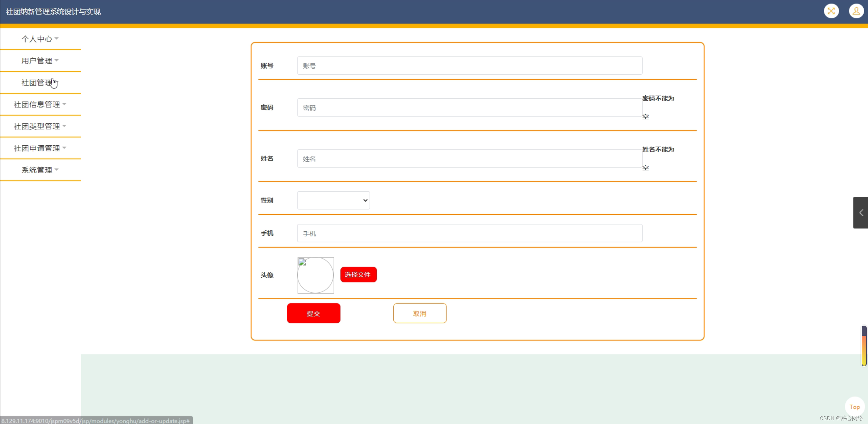The width and height of the screenshot is (868, 424).
Task: Expand the 系统管理 menu
Action: pyautogui.click(x=40, y=170)
